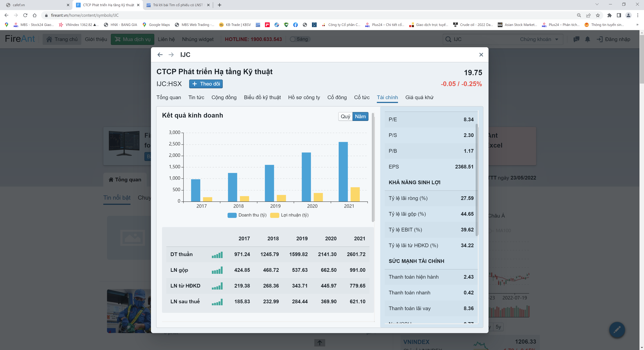Screen dimensions: 644x350
Task: Go forward with popup right arrow
Action: click(x=171, y=55)
